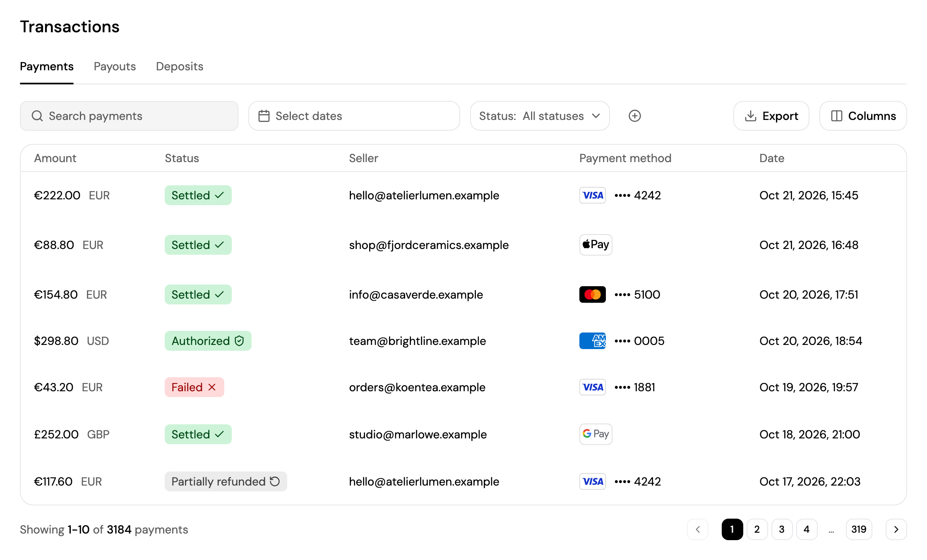Go to page 2
927x560 pixels.
(757, 529)
